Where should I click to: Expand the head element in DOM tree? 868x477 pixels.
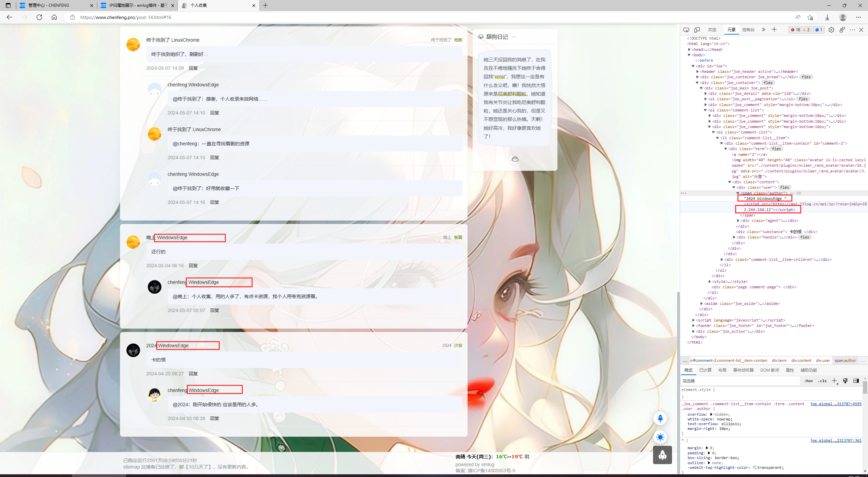pos(689,49)
